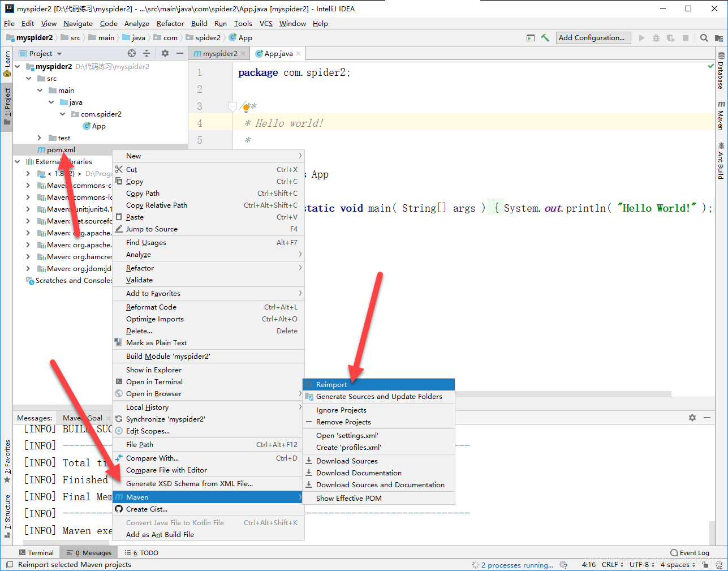Open the Maven tool window on right
This screenshot has width=728, height=571.
[721, 115]
